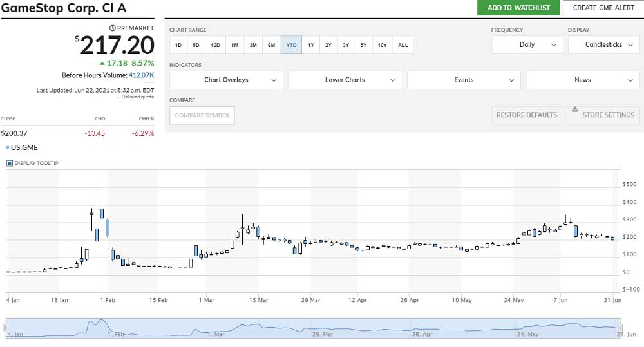The width and height of the screenshot is (644, 347).
Task: Click the late January price spike candlestick
Action: point(97,223)
